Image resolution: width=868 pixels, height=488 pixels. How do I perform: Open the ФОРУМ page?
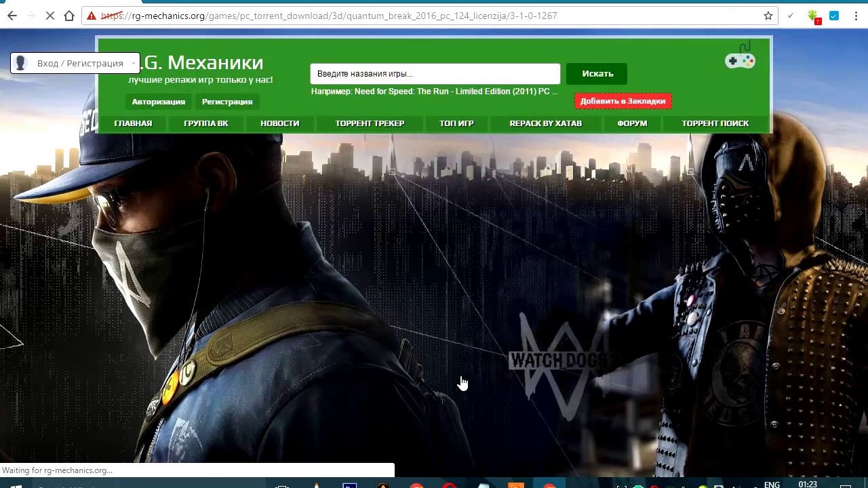[632, 123]
